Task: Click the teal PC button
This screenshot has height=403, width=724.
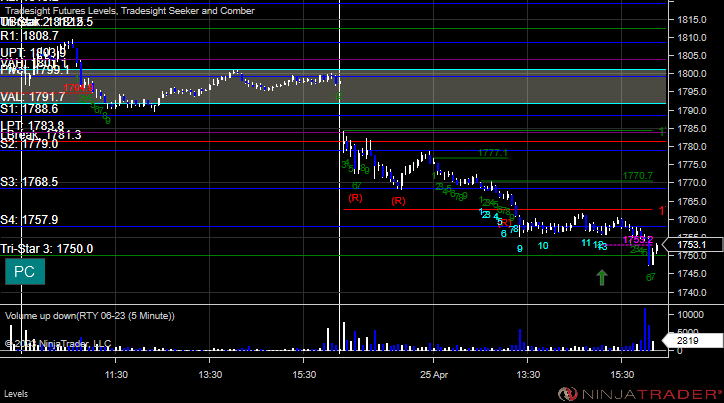Action: 25,271
